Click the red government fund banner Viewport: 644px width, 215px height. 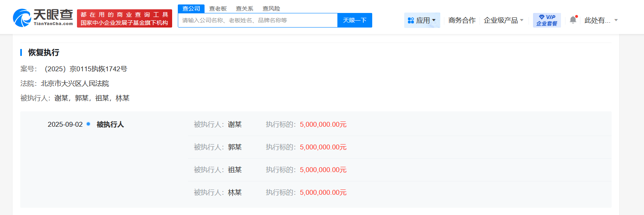(x=124, y=19)
